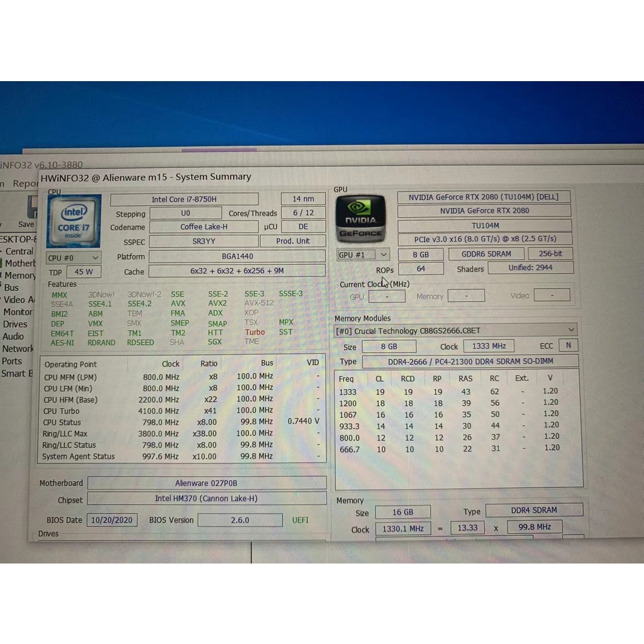
Task: Click the Save floppy disk icon
Action: coord(30,208)
